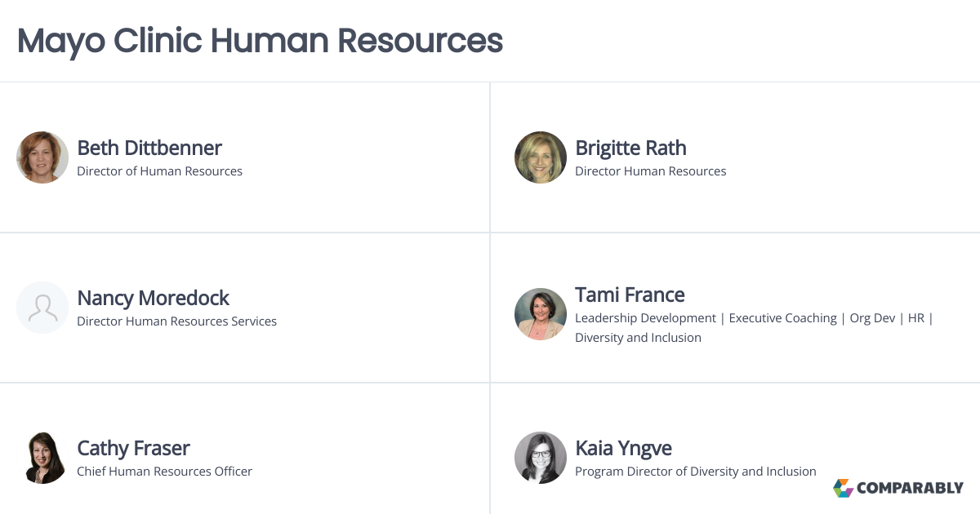Click the Comparably logo mark

[x=842, y=488]
